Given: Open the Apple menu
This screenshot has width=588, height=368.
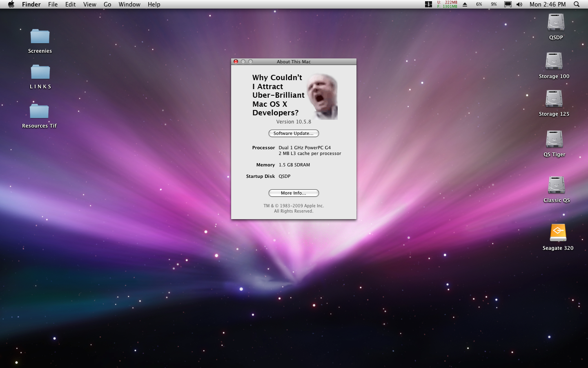Looking at the screenshot, I should [x=11, y=4].
